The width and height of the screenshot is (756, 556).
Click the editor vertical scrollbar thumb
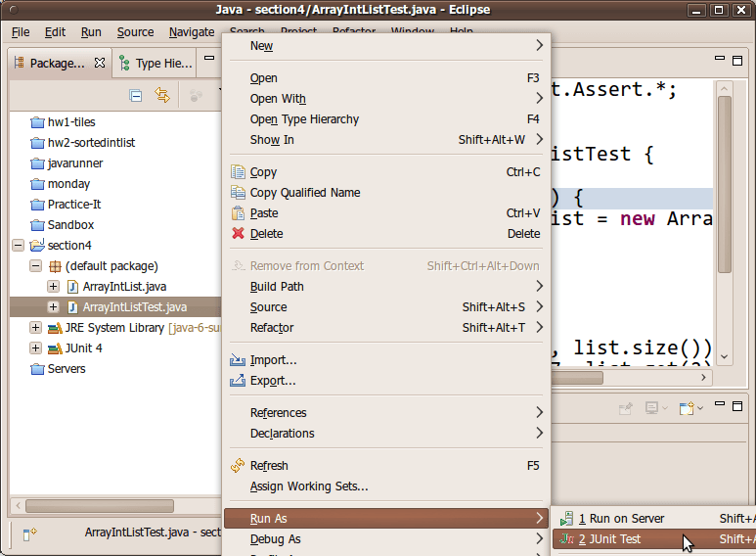pos(724,185)
